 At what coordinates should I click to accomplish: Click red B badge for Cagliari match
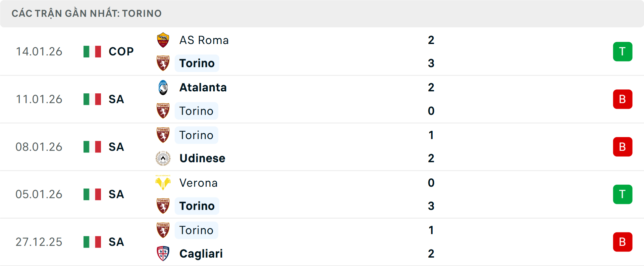click(x=623, y=242)
